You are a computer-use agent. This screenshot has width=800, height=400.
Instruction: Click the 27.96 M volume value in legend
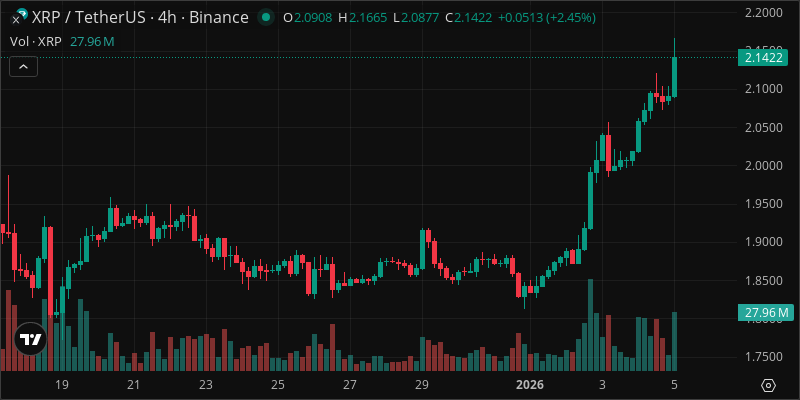(x=92, y=42)
